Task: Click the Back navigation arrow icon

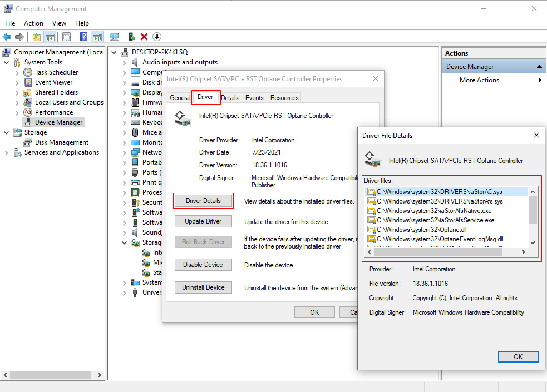Action: [6, 37]
